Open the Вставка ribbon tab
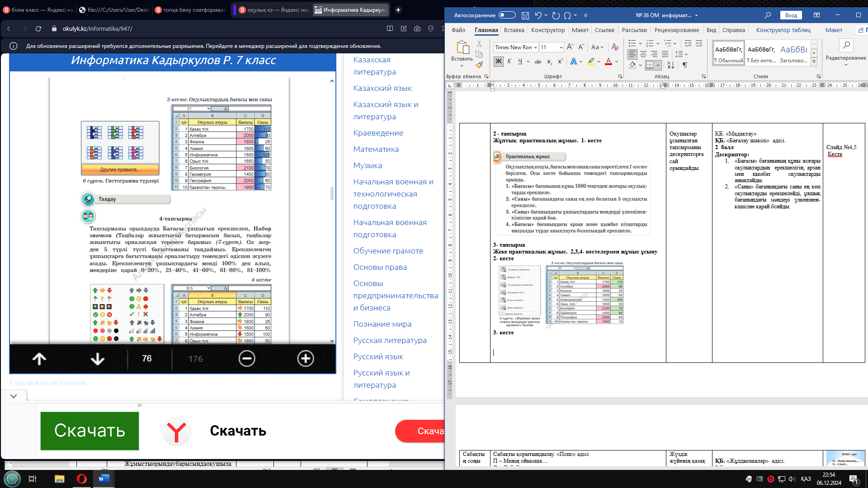 pos(514,30)
